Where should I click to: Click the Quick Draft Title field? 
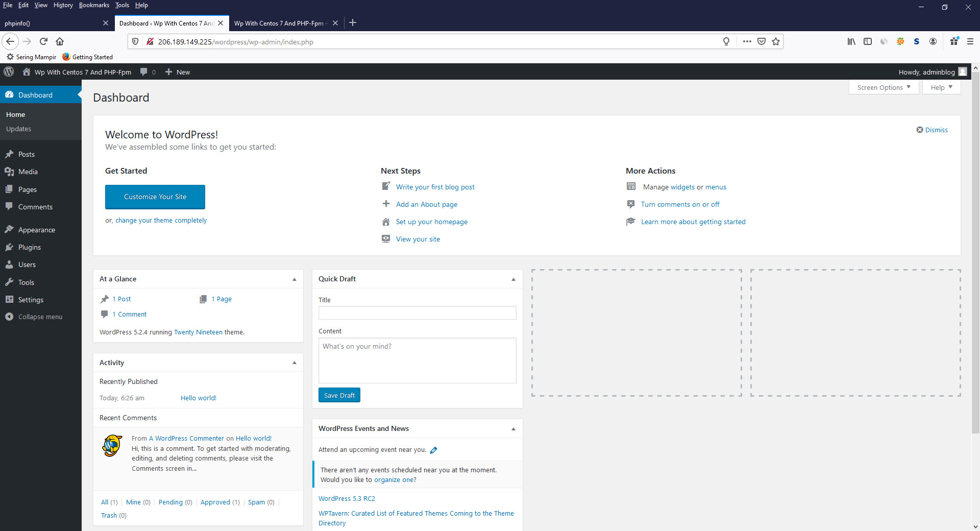click(417, 312)
